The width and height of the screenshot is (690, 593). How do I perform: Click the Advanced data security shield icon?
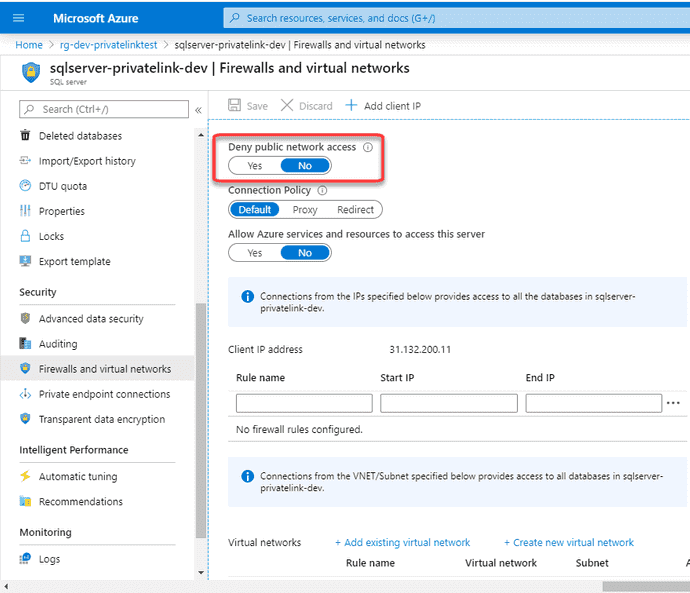(x=26, y=318)
